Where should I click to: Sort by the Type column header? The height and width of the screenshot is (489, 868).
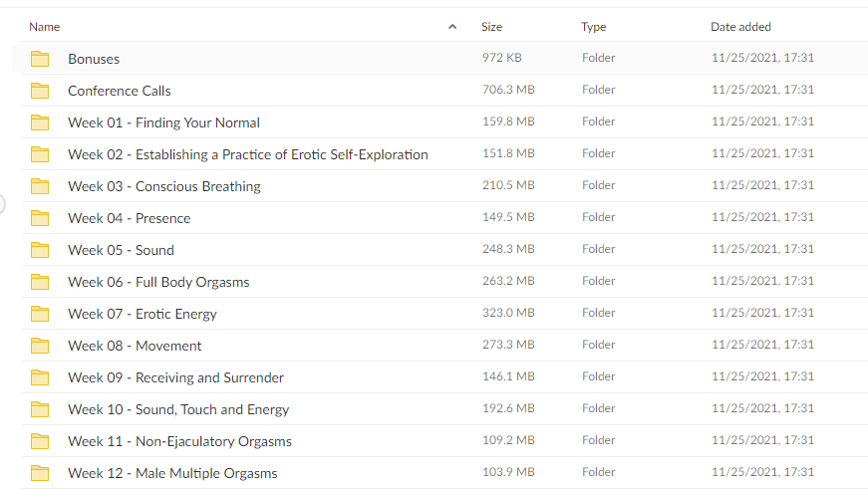(593, 27)
